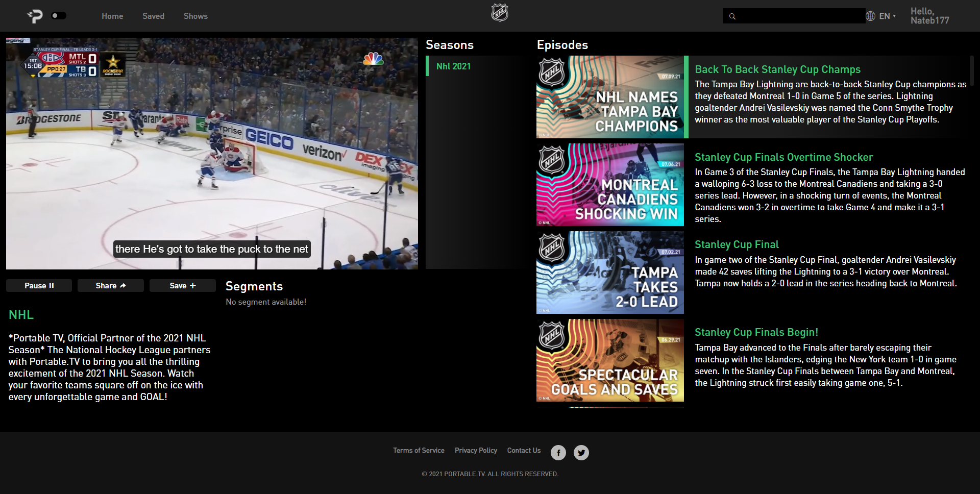Open the Contact Us page
Screen dimensions: 980x494
pyautogui.click(x=524, y=450)
